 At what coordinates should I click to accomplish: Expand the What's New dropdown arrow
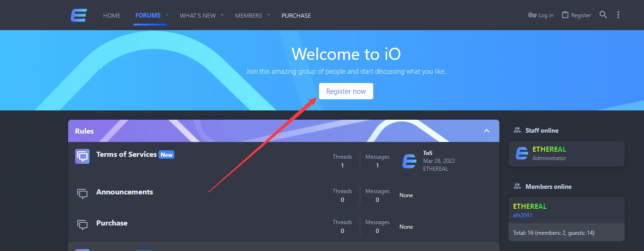click(x=222, y=15)
